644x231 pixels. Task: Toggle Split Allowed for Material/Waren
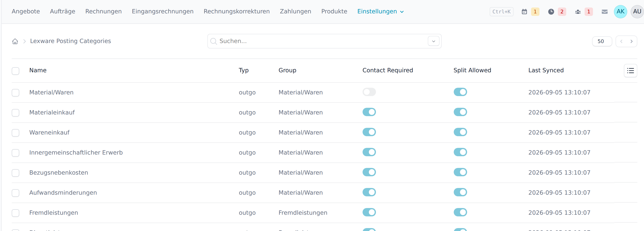coord(460,92)
